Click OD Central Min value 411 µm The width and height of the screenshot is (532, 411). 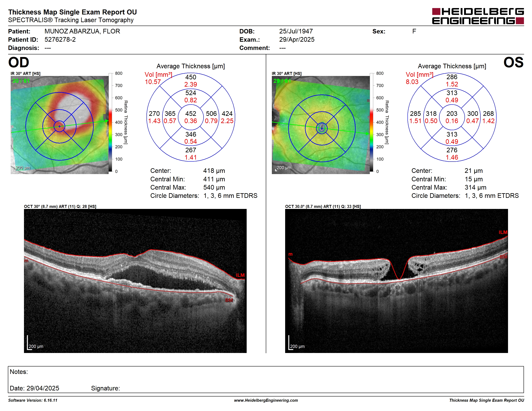point(214,179)
